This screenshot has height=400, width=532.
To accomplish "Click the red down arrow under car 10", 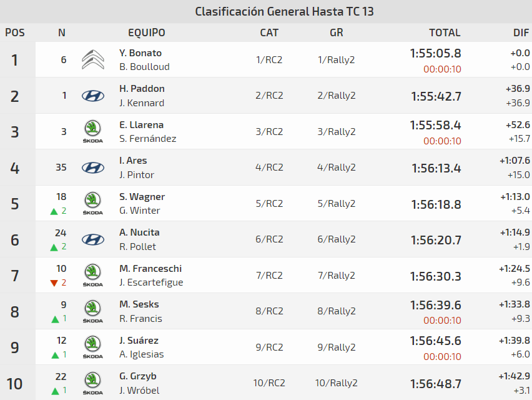I will point(54,283).
